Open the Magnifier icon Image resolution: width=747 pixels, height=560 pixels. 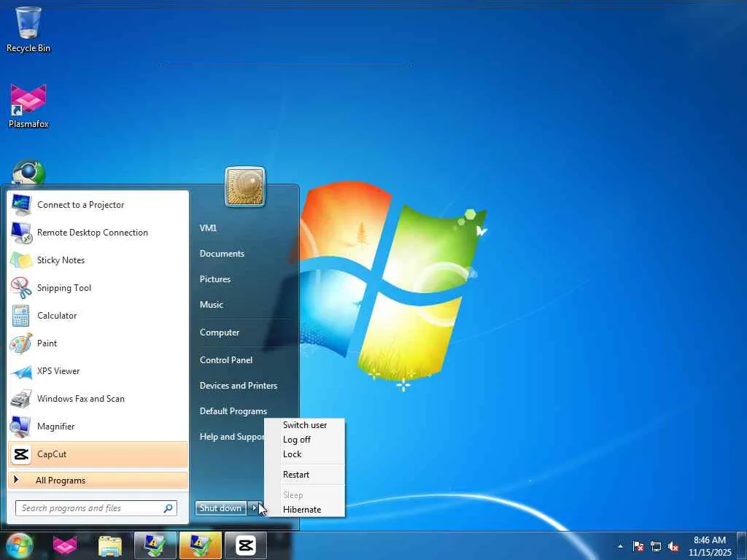coord(21,426)
